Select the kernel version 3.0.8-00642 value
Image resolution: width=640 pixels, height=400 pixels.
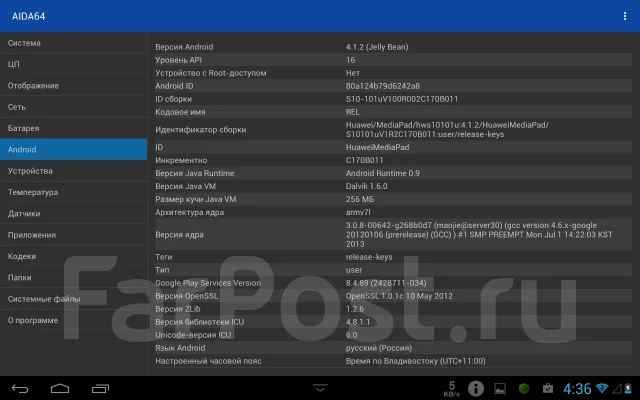(479, 235)
